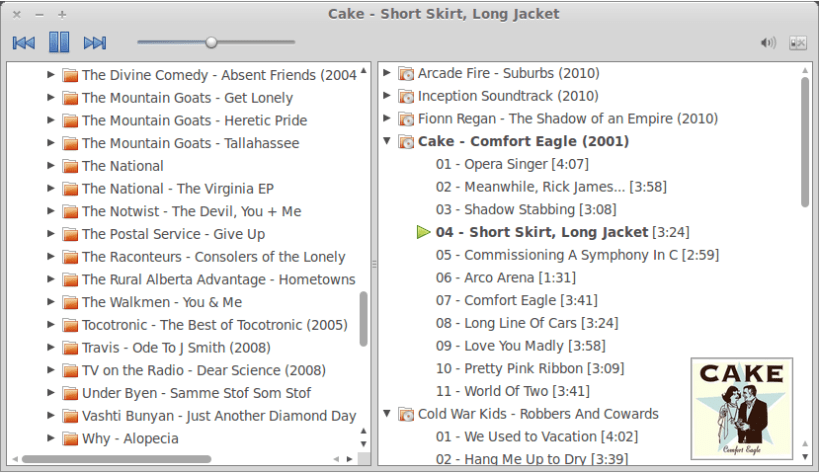This screenshot has height=474, width=819.
Task: Click the library horizontal scroll-right arrow
Action: [x=349, y=459]
